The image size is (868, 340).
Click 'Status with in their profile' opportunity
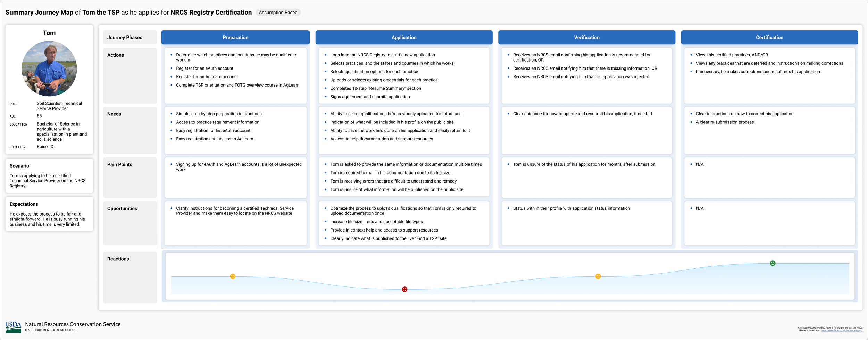pos(571,208)
